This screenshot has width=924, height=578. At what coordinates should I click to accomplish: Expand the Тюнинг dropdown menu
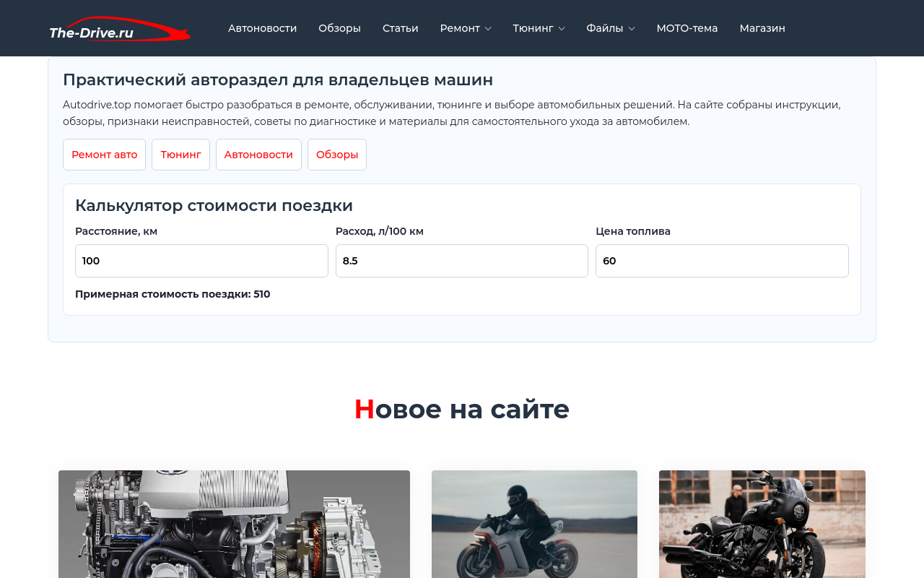coord(539,28)
